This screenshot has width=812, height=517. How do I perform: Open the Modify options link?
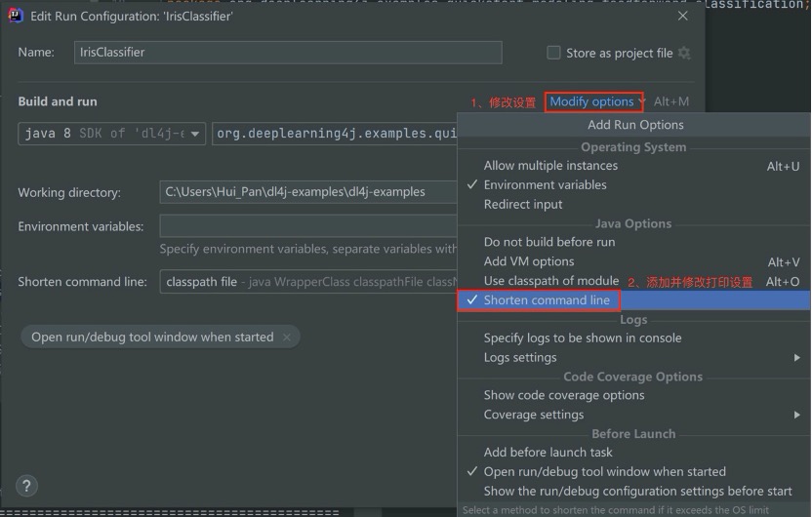click(x=591, y=101)
